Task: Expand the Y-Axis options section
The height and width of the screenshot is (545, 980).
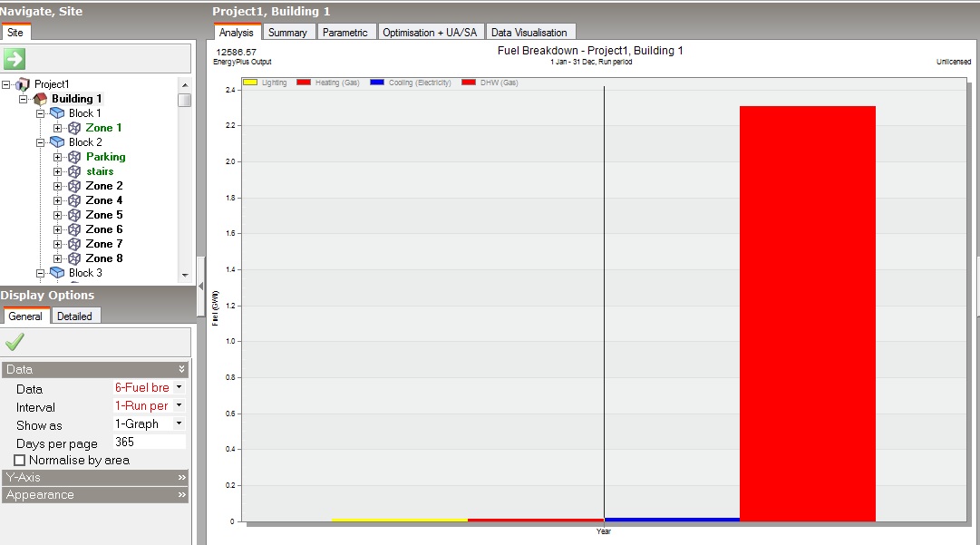Action: tap(95, 478)
